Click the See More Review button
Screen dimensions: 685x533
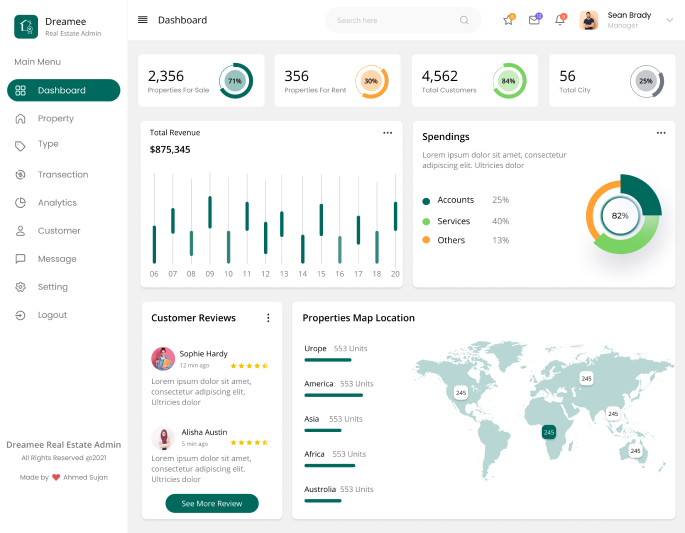pyautogui.click(x=212, y=503)
